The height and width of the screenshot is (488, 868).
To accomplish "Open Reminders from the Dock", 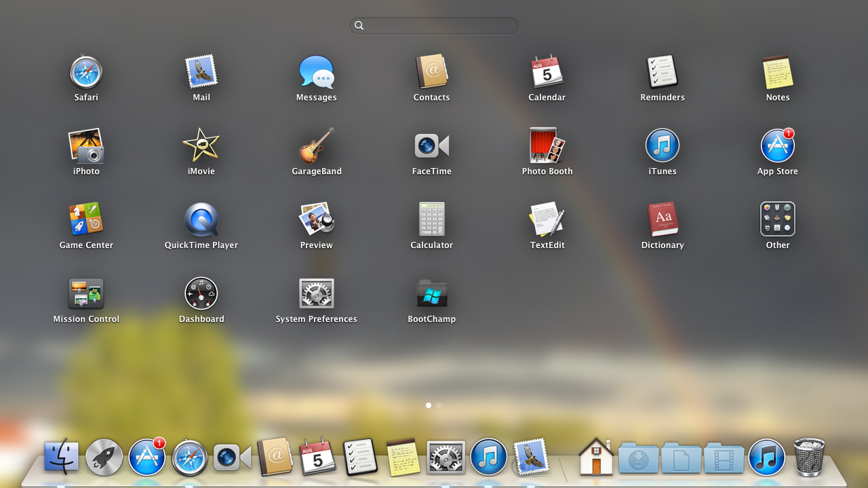I will coord(360,457).
